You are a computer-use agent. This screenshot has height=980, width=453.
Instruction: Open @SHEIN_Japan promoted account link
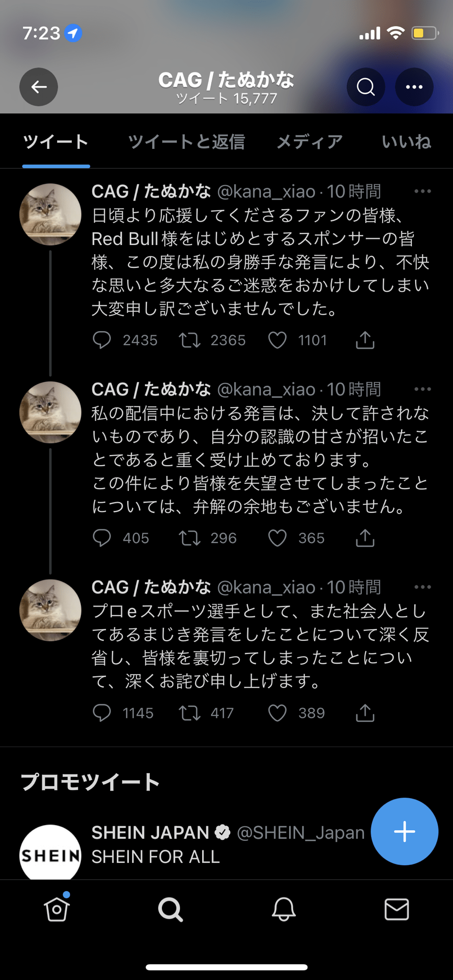click(300, 833)
